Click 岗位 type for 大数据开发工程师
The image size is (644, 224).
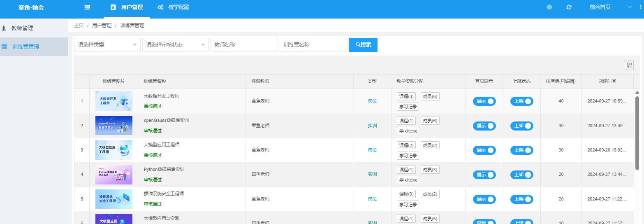click(x=373, y=101)
